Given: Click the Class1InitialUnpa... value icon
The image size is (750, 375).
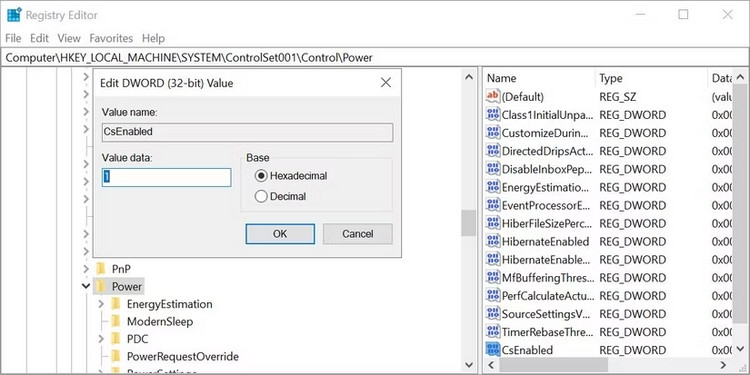Looking at the screenshot, I should pos(492,115).
